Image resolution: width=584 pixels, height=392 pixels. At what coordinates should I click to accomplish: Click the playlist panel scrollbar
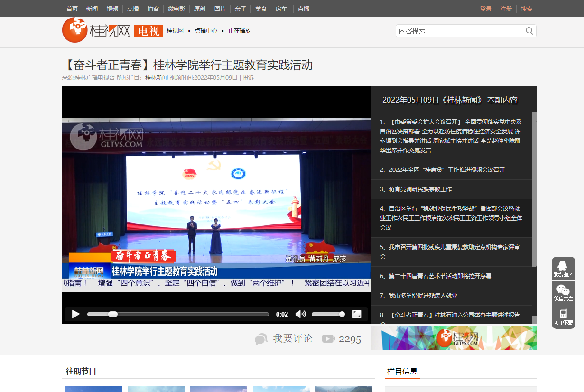click(534, 190)
